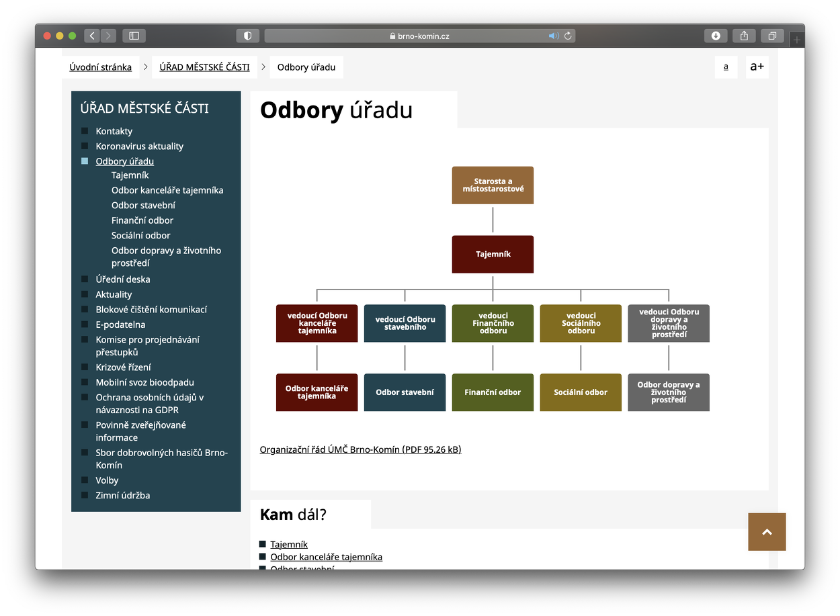This screenshot has height=616, width=840.
Task: Open Úřední deska in sidebar menu
Action: (122, 279)
